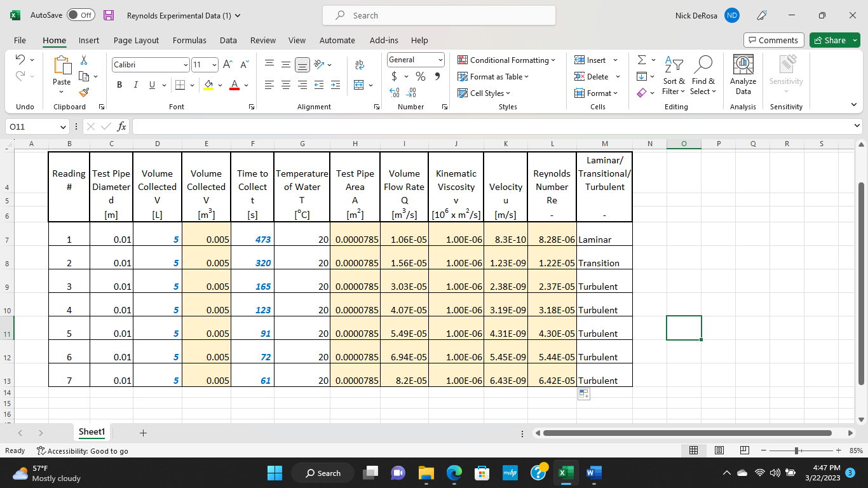The image size is (868, 488).
Task: Switch to the Review tab
Action: 263,40
